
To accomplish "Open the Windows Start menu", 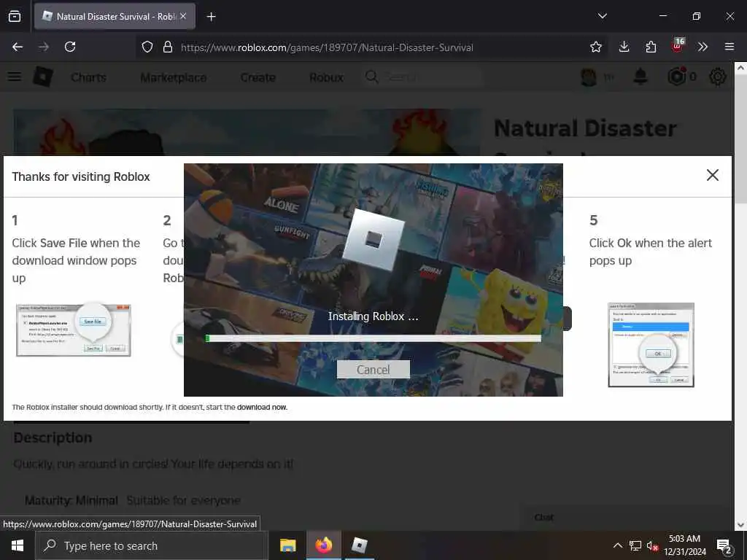I will (x=18, y=545).
